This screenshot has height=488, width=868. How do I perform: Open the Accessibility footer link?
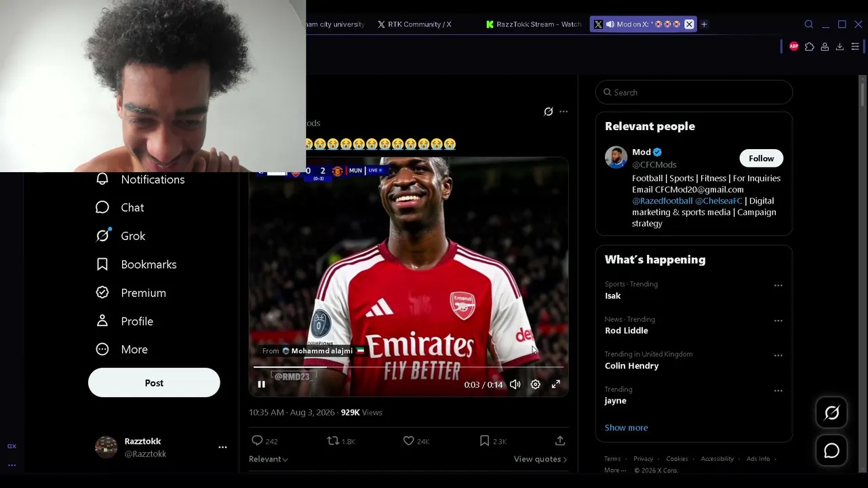(717, 459)
